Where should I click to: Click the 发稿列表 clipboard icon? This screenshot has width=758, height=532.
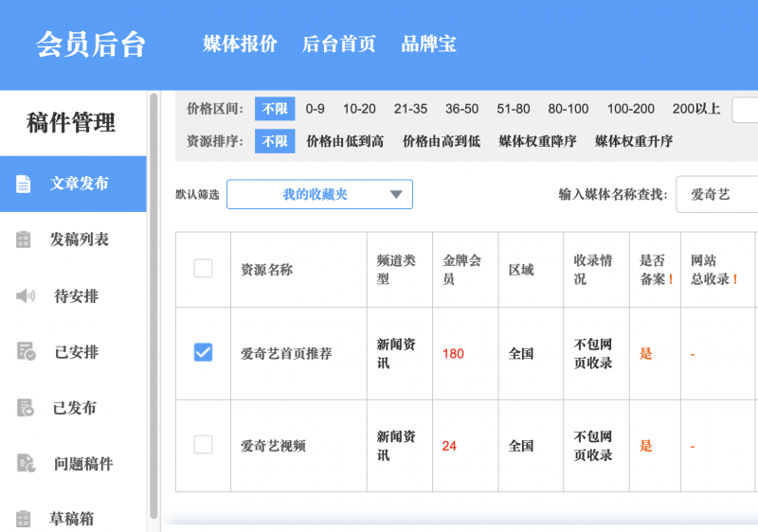pos(25,239)
